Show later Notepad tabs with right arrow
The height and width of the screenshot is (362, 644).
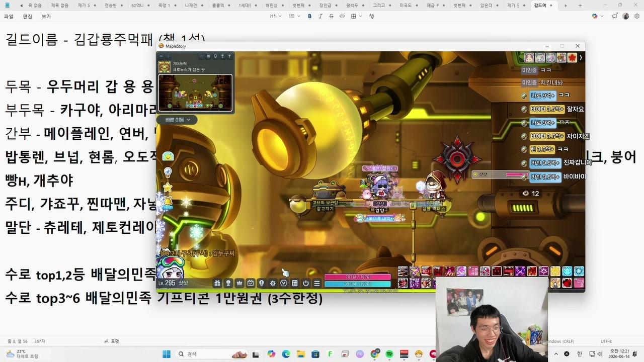point(566,6)
